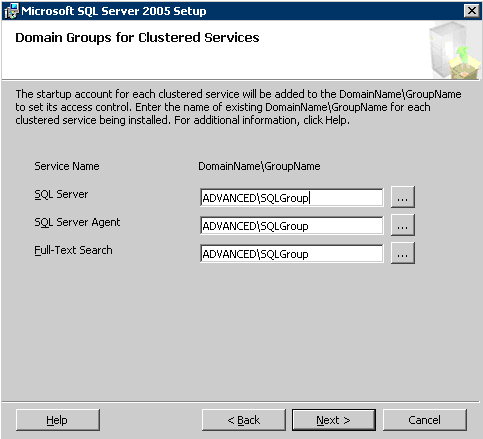Proceed with the Next button
483x439 pixels.
[x=334, y=420]
